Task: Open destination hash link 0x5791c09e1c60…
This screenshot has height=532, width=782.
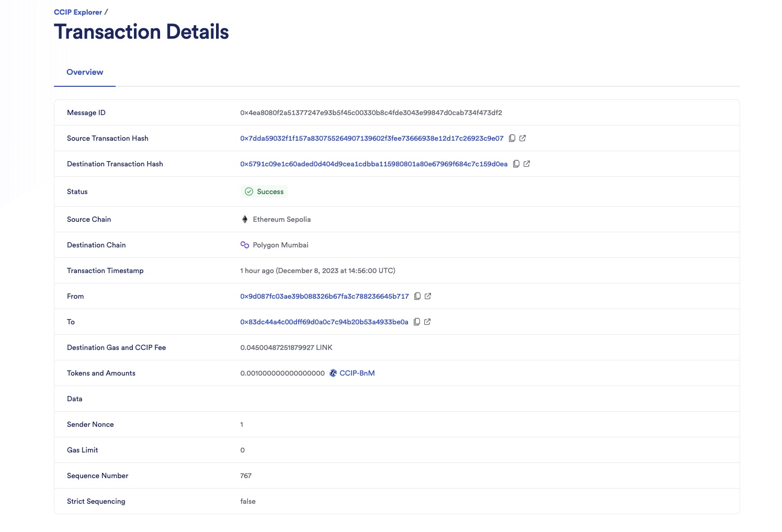Action: pyautogui.click(x=374, y=164)
